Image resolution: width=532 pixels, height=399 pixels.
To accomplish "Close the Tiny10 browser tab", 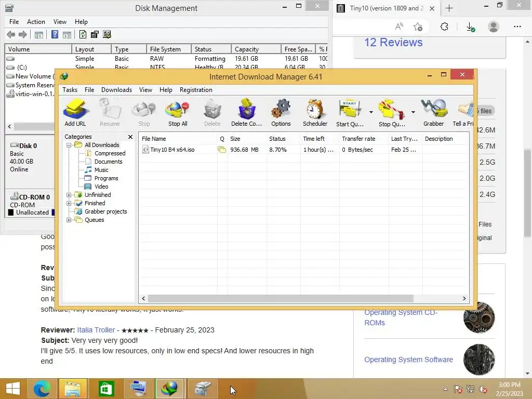I will [432, 8].
